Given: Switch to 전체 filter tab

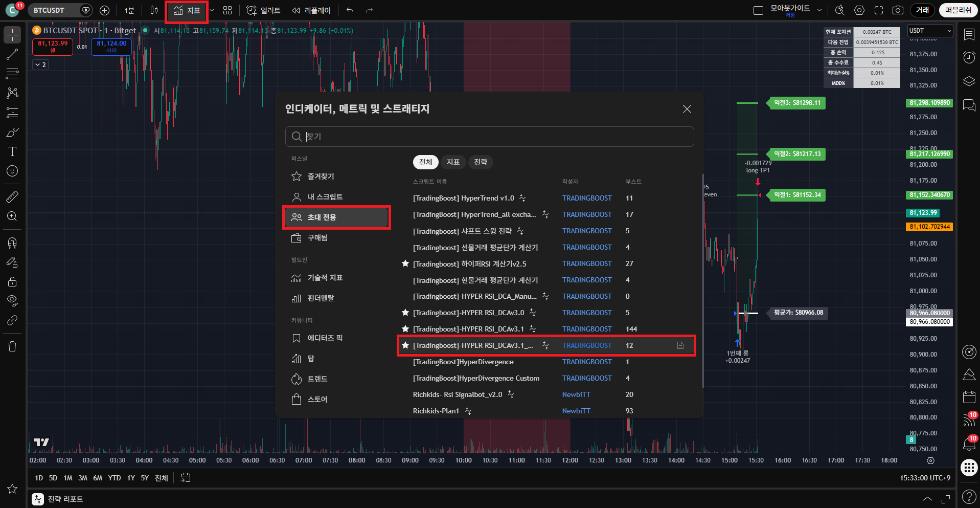Looking at the screenshot, I should tap(425, 162).
